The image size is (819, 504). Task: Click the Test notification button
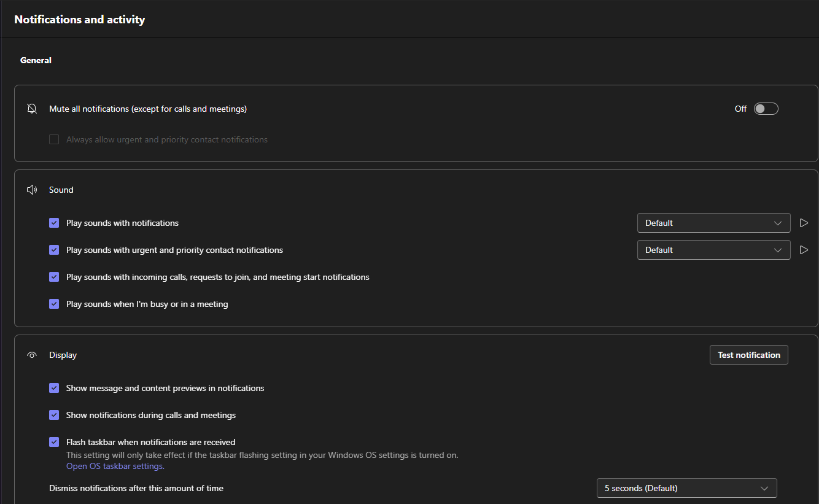click(x=749, y=355)
